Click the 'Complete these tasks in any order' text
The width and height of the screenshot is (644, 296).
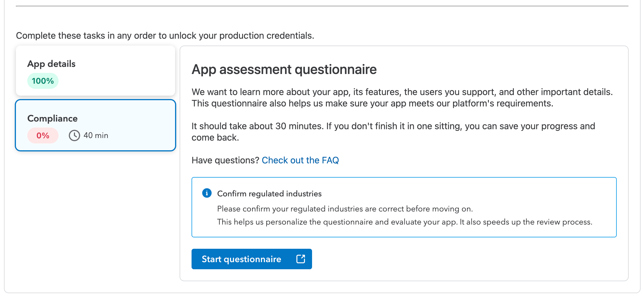pos(165,36)
